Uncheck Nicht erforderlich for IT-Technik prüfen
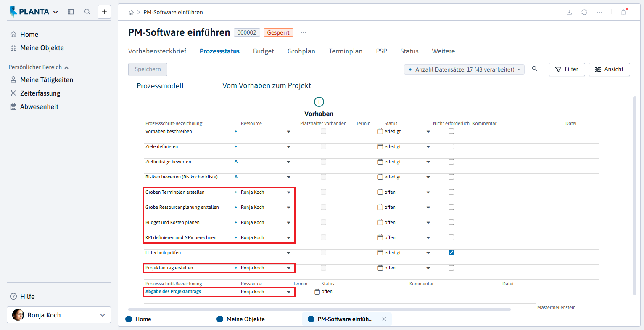Screen dimensions: 644x330 [451, 253]
